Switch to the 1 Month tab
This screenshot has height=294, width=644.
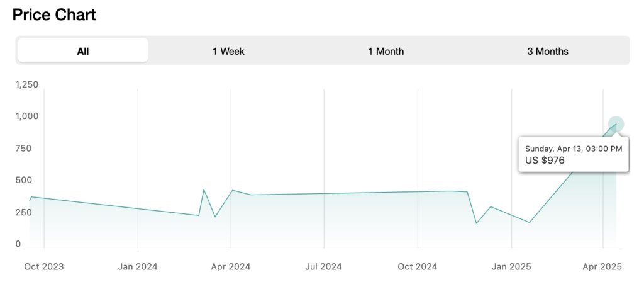(386, 51)
